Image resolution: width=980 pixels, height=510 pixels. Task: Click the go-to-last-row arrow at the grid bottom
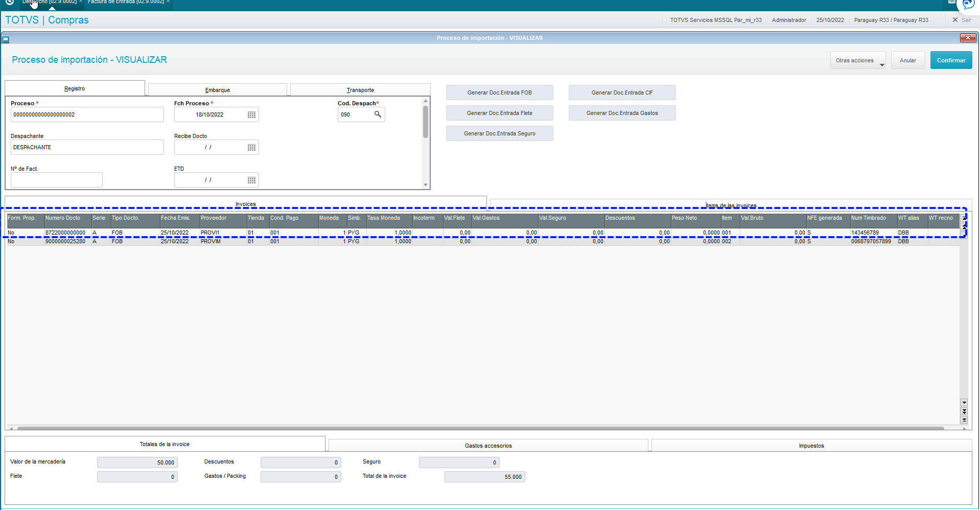point(964,420)
